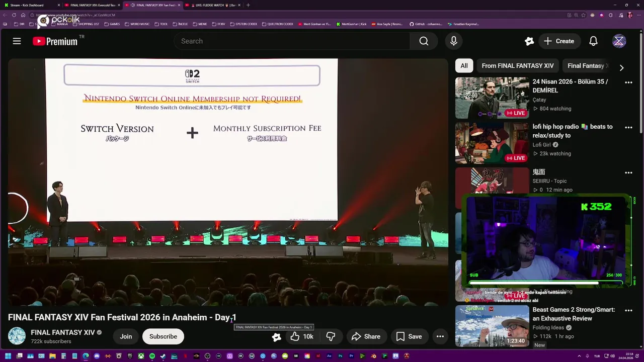Open the GAMES bookmark folder
The image size is (644, 362).
tap(112, 24)
